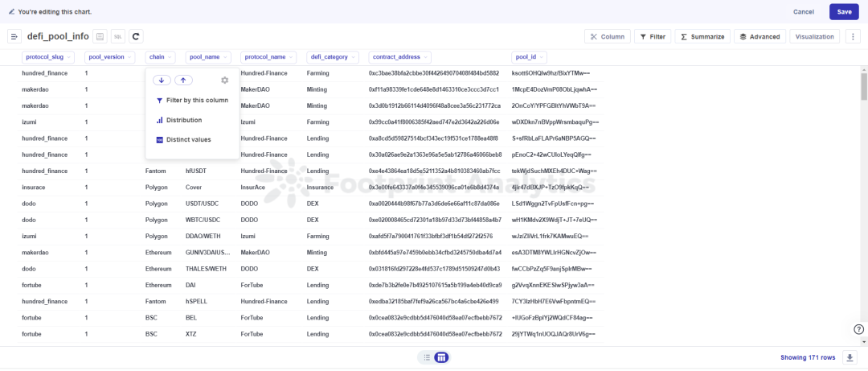Open the protocol_name column header menu

(268, 56)
